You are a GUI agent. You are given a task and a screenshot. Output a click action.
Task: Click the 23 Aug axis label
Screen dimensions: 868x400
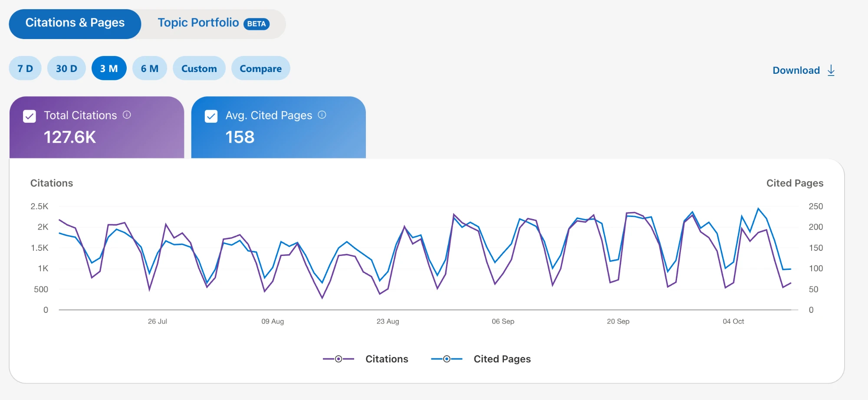pos(388,321)
